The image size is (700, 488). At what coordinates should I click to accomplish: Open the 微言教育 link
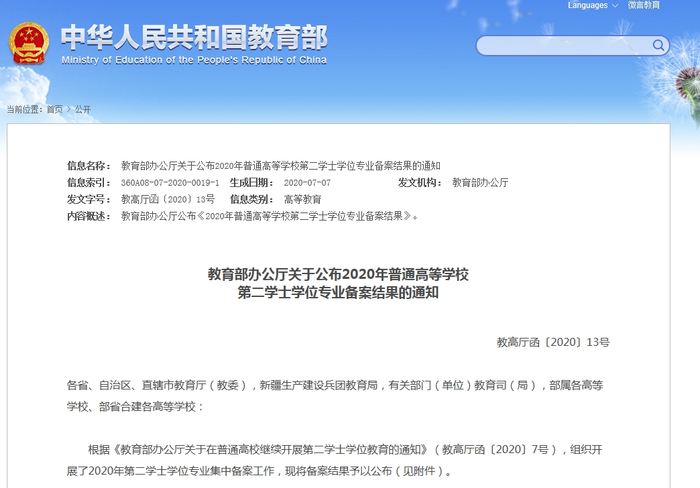point(643,5)
